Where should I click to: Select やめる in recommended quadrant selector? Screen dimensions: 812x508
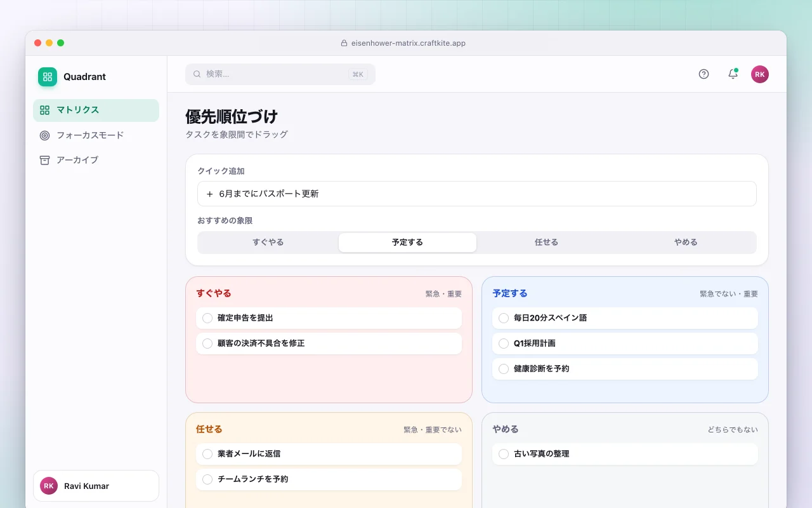(x=686, y=243)
